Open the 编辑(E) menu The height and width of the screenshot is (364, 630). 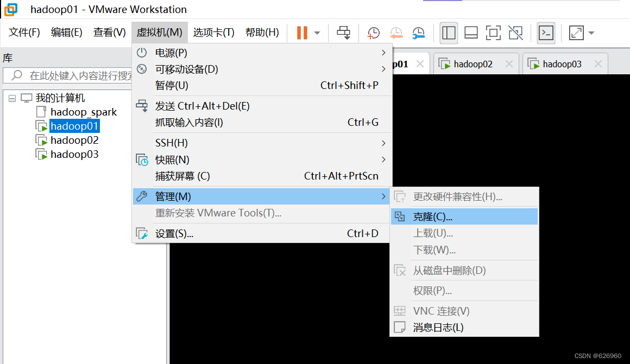pyautogui.click(x=67, y=32)
